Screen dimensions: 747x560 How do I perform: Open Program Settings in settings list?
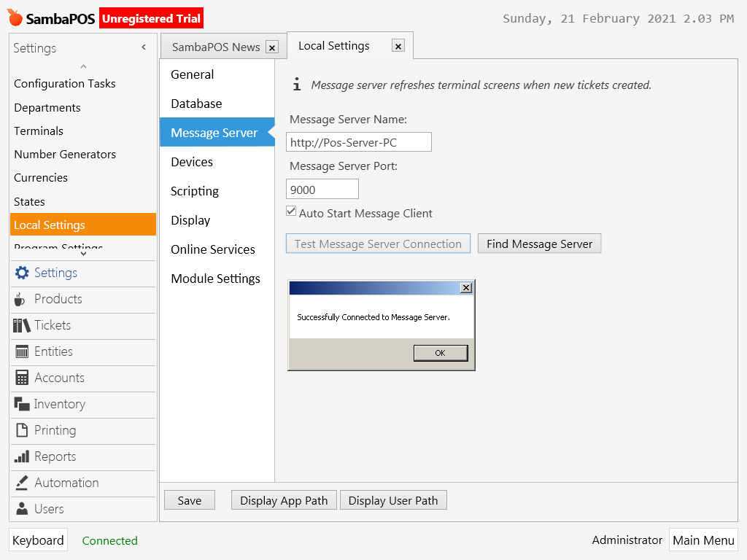click(83, 245)
